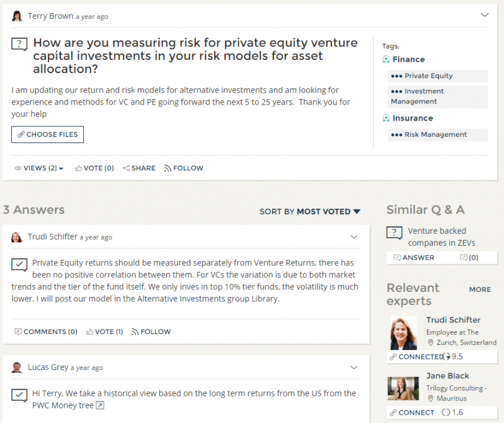504x423 pixels.
Task: Click the paperclip Choose Files button
Action: [47, 134]
